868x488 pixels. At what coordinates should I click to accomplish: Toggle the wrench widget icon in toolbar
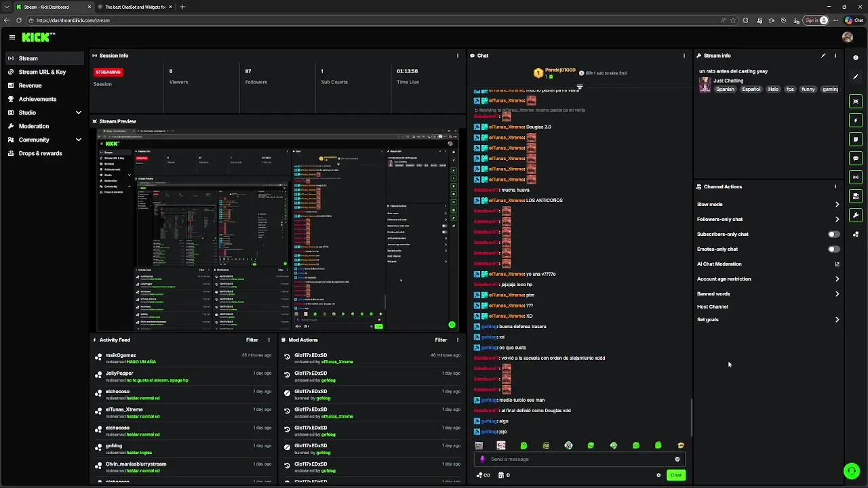coord(856,215)
